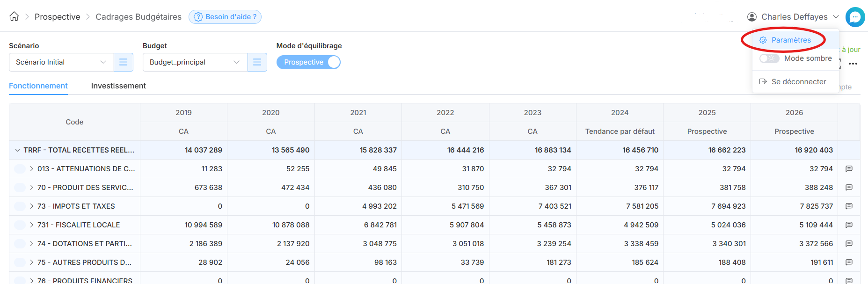Screen dimensions: 868x284
Task: Open the Budget_principal dropdown
Action: [195, 62]
